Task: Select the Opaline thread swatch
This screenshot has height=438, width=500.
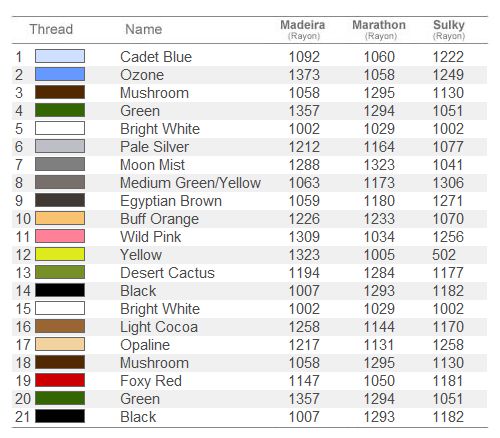Action: click(60, 344)
